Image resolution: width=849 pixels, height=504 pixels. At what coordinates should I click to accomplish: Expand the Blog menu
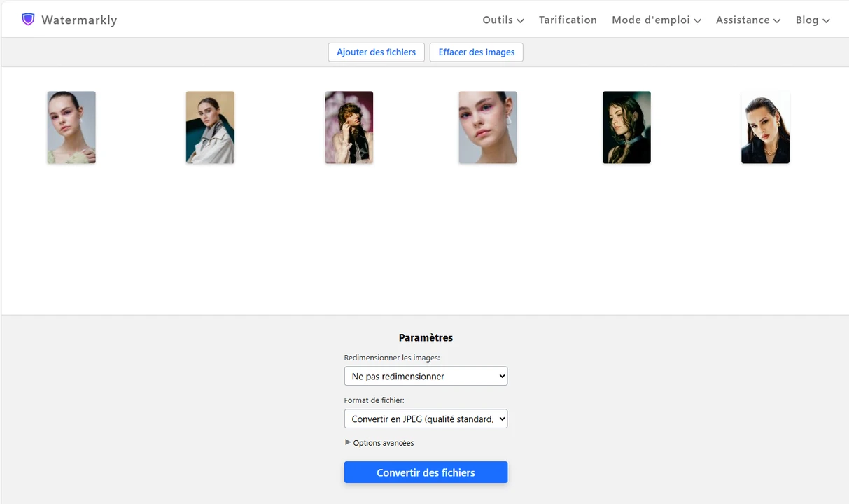pos(812,20)
